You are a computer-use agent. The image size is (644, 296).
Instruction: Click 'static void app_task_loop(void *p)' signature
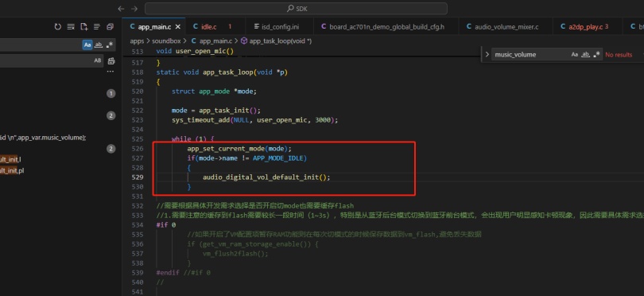pos(222,72)
